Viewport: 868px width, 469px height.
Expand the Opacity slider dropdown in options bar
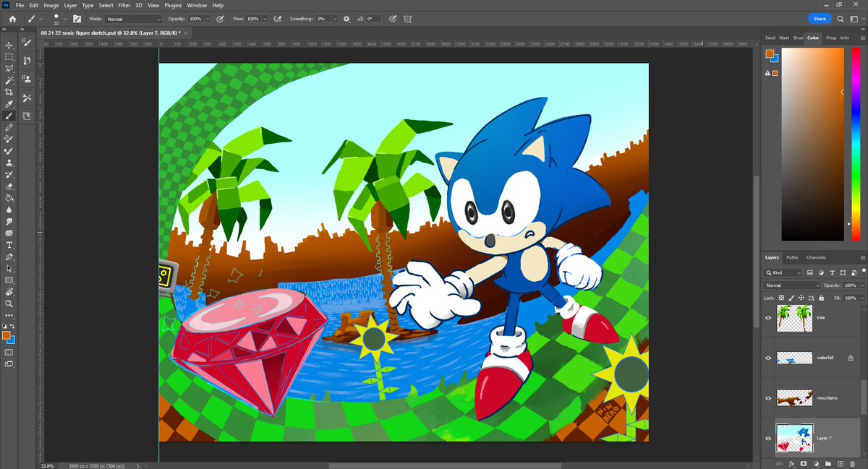pos(208,19)
